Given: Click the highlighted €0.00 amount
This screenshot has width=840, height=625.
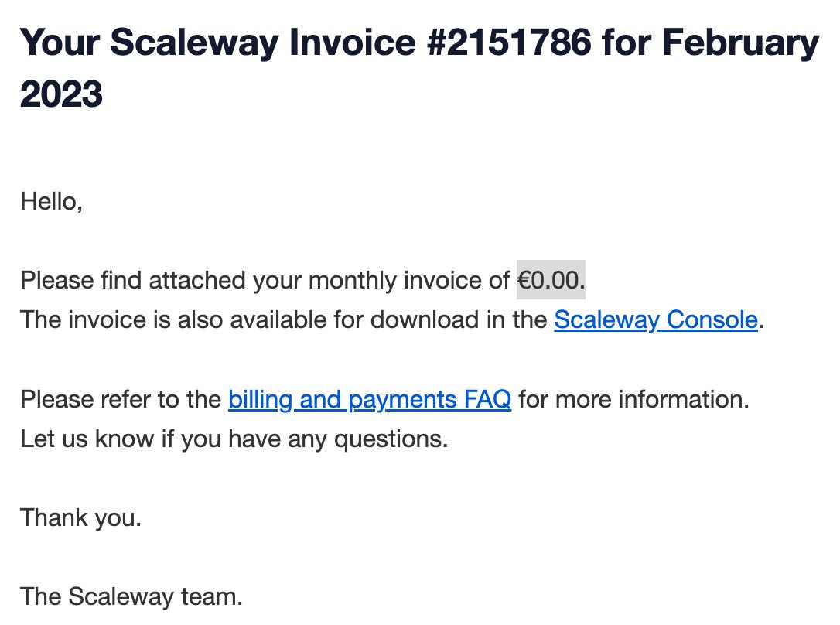Looking at the screenshot, I should [x=550, y=280].
